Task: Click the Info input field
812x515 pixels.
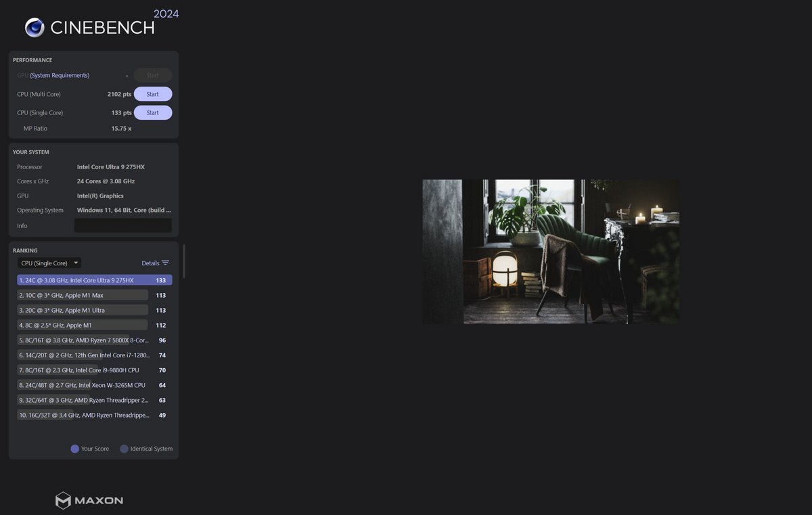Action: (122, 225)
